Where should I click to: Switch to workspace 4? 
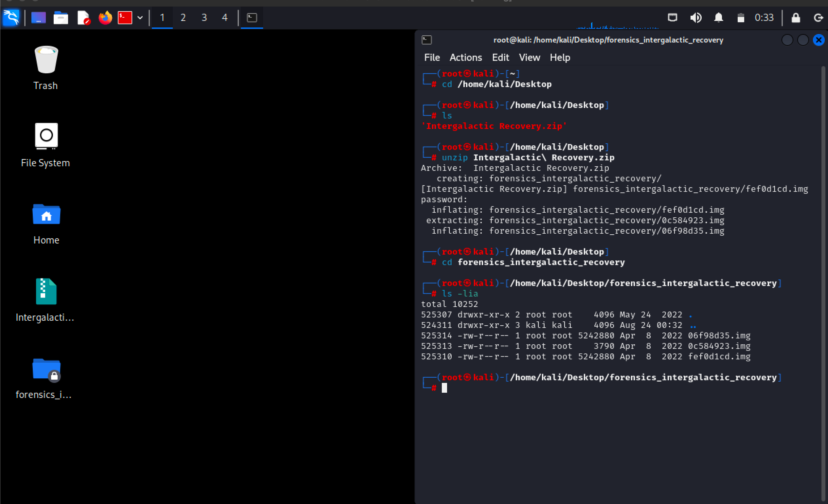point(225,17)
